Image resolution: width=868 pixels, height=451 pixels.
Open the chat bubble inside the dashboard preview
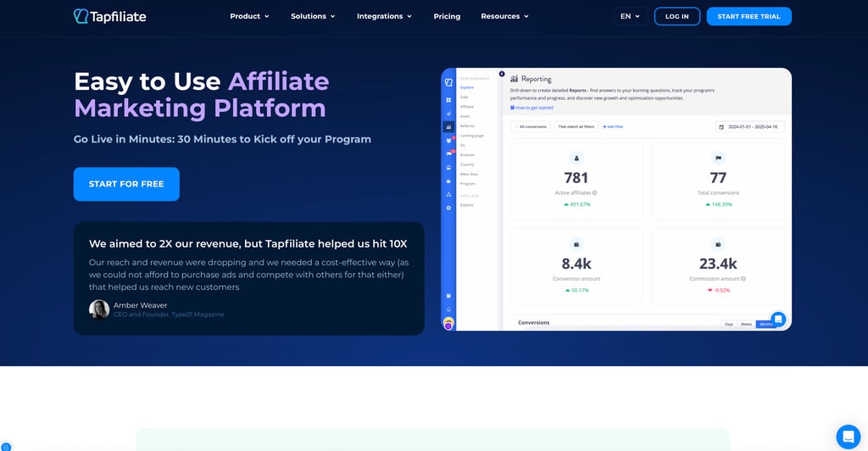[778, 320]
